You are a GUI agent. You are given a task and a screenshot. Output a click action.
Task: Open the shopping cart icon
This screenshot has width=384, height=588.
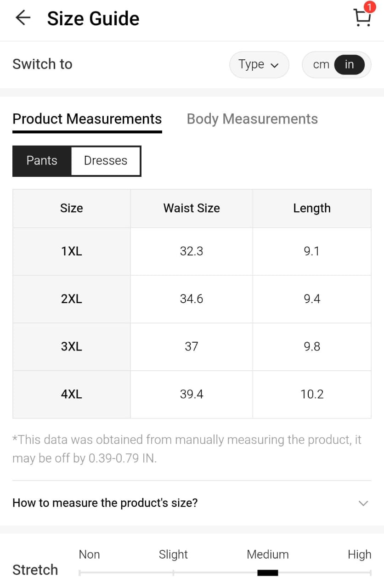point(361,19)
